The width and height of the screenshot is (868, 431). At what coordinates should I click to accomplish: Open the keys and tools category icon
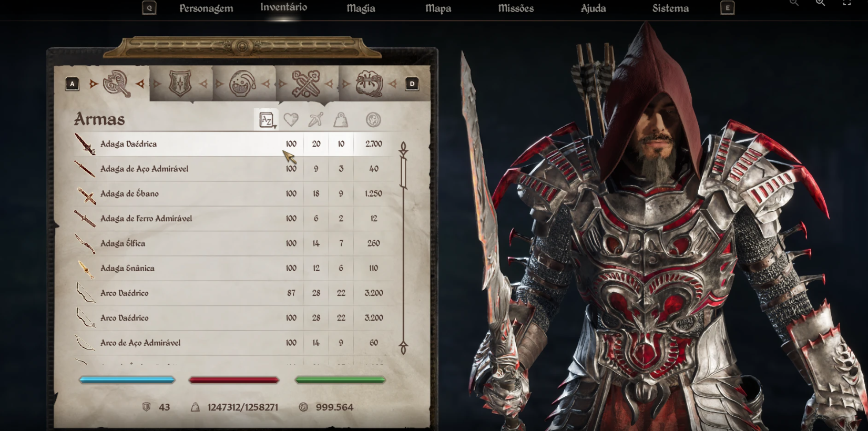306,84
